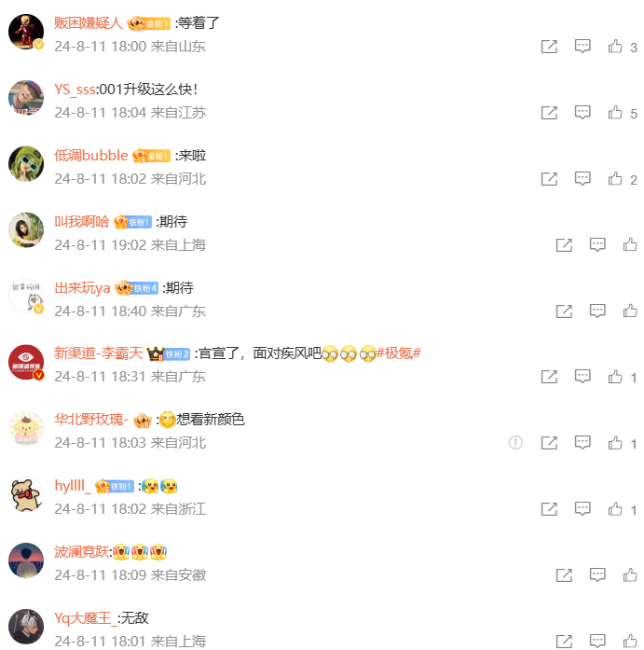This screenshot has height=650, width=644.
Task: Like the comment by 波澜竞跃
Action: click(x=630, y=575)
